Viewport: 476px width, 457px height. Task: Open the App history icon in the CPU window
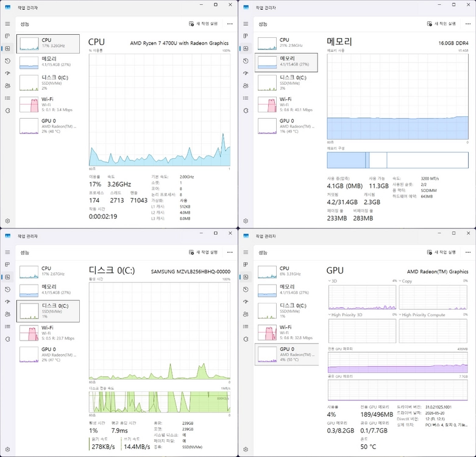pos(7,61)
